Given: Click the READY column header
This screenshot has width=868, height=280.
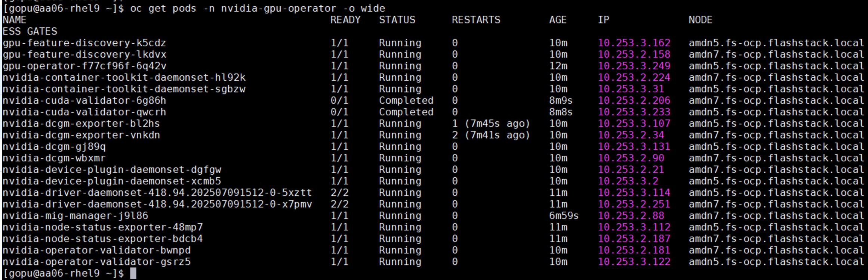Looking at the screenshot, I should (x=345, y=20).
